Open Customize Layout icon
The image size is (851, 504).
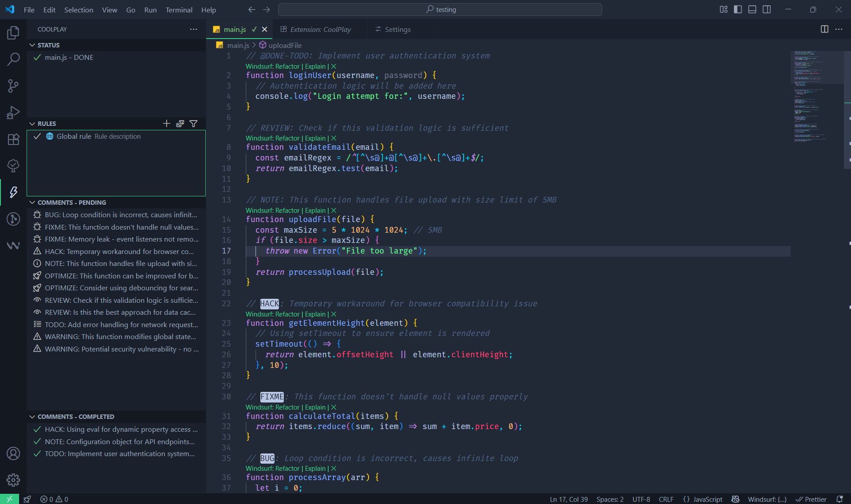(x=724, y=9)
